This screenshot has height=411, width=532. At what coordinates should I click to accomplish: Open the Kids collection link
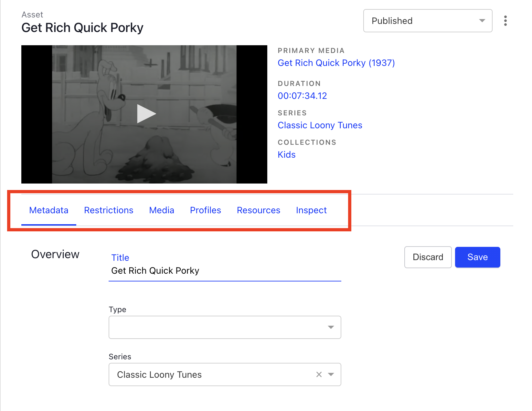pos(287,154)
